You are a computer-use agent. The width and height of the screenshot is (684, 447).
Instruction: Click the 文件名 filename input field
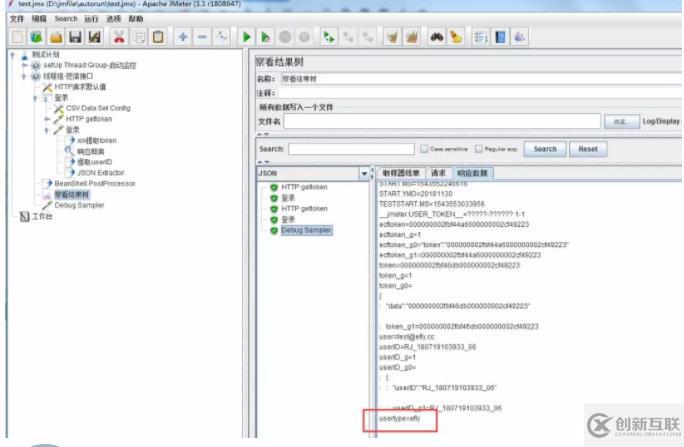click(442, 121)
